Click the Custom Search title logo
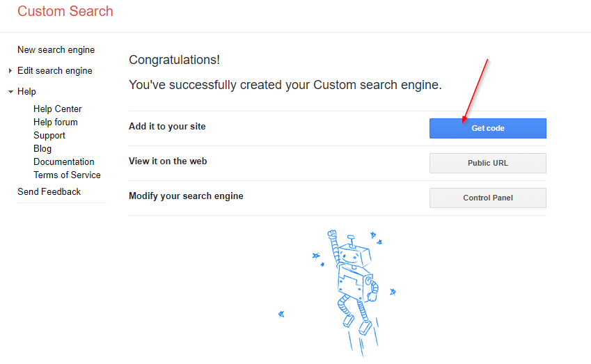The width and height of the screenshot is (591, 364). 65,11
